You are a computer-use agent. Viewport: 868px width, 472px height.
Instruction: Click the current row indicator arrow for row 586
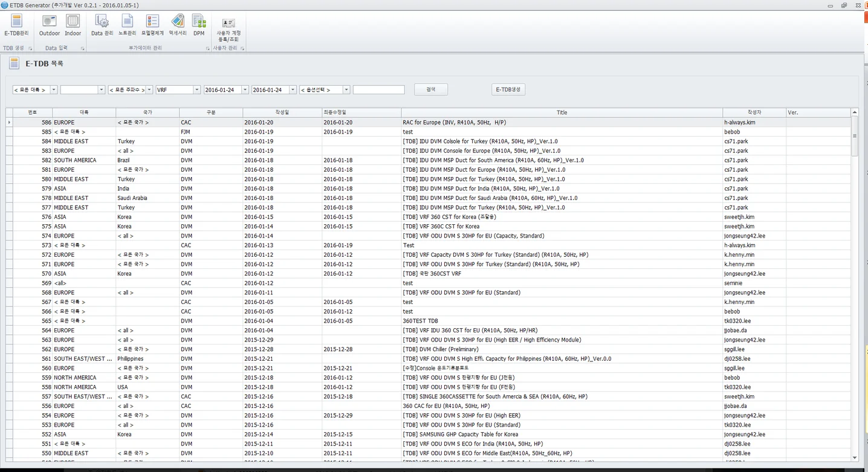(9, 122)
